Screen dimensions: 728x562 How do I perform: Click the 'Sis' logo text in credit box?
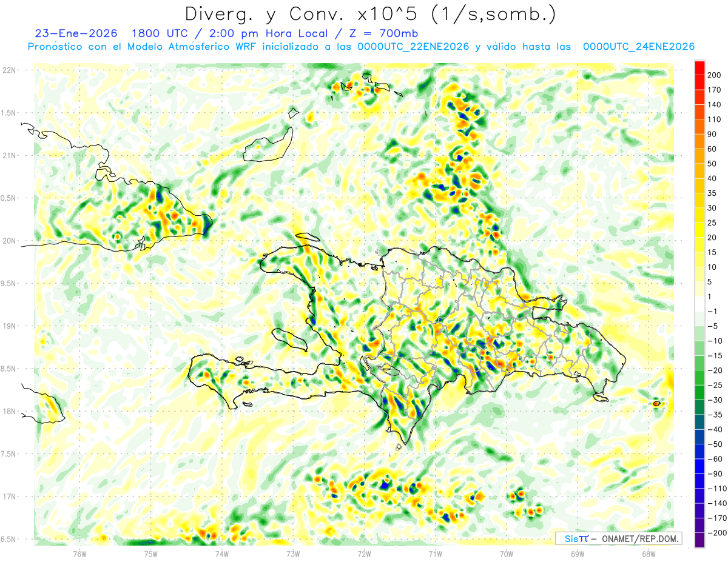click(x=571, y=538)
